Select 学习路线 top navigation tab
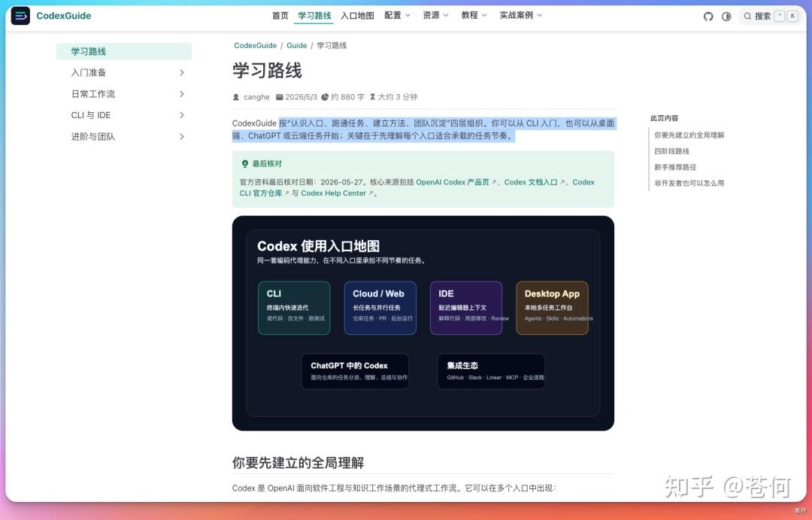Screen dimensions: 812x520 [x=314, y=16]
